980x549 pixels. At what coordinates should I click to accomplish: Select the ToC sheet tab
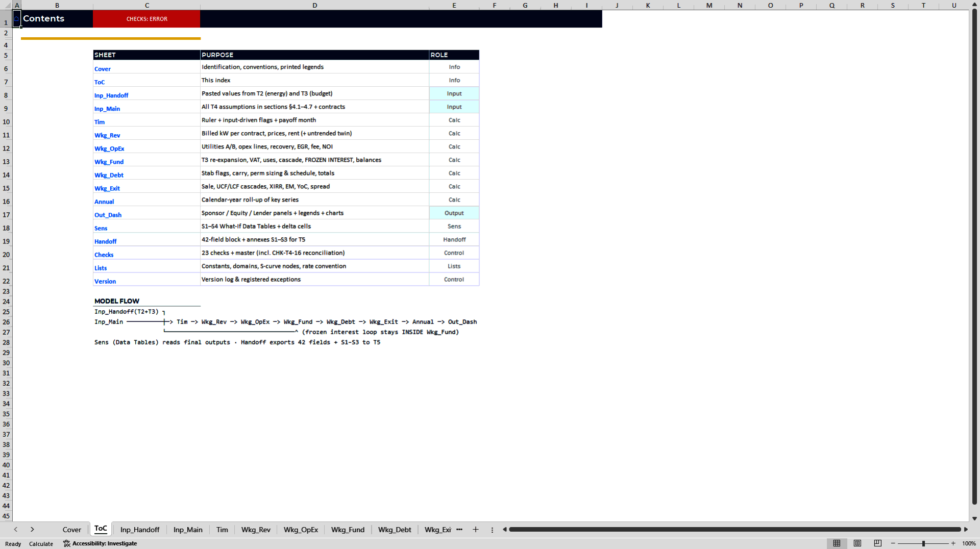101,529
